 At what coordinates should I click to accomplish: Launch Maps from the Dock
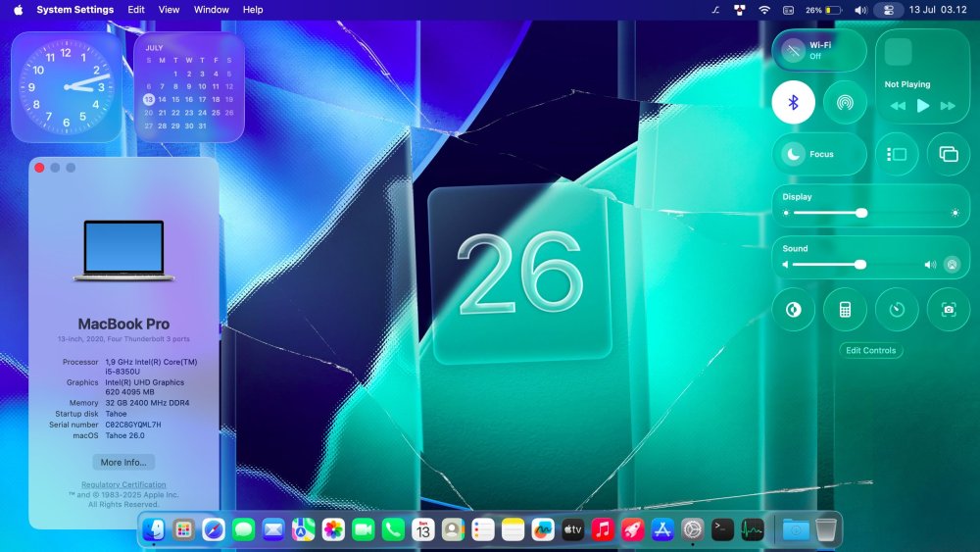(x=303, y=530)
